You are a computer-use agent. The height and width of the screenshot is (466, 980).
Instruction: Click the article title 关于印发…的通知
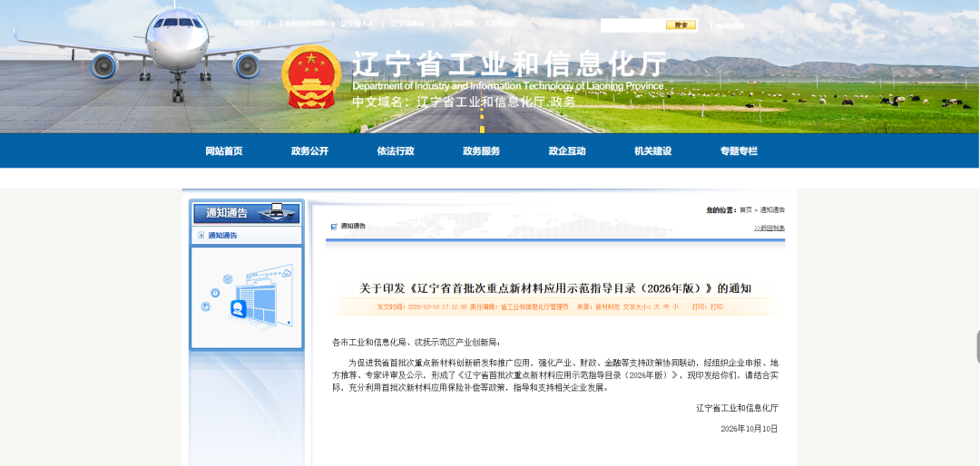point(555,288)
